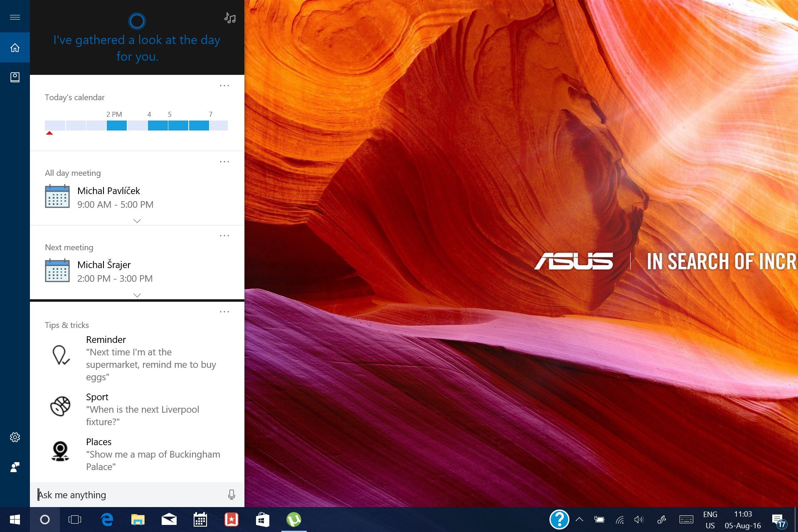
Task: Click the ENG US language indicator
Action: pyautogui.click(x=710, y=520)
